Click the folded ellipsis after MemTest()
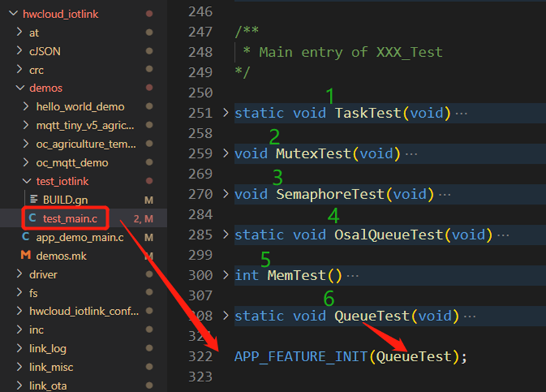The image size is (546, 392). pos(353,276)
